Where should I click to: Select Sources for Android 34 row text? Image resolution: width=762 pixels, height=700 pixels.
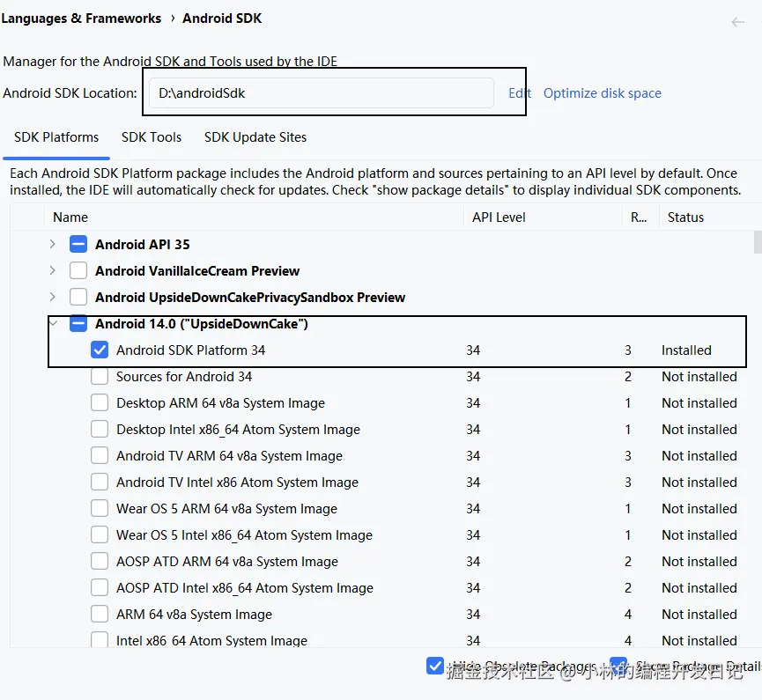coord(184,377)
